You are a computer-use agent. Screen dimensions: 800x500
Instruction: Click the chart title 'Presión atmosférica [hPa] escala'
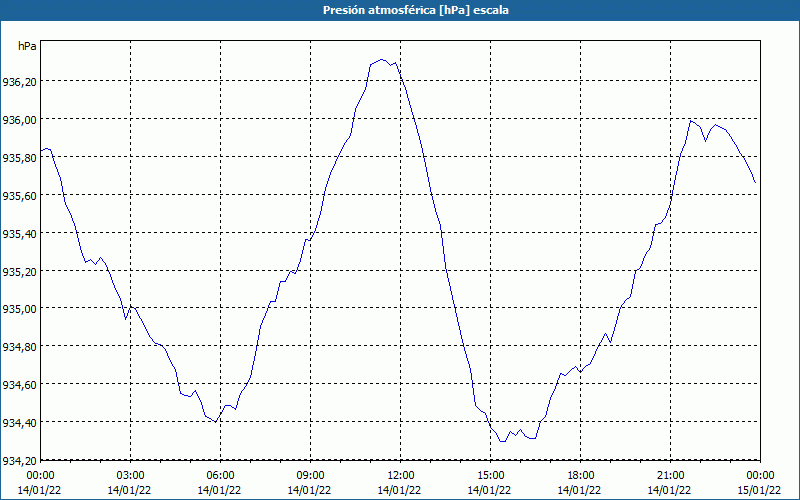pos(416,10)
